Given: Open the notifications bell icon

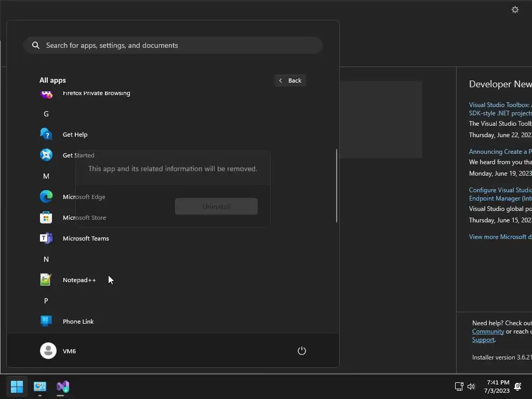Looking at the screenshot, I should 518,387.
